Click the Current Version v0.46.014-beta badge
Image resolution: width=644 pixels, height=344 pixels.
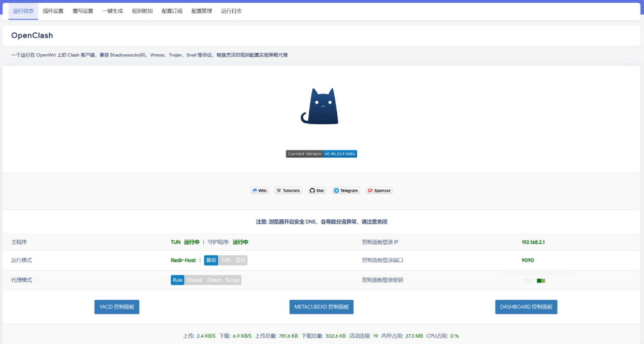click(x=322, y=154)
